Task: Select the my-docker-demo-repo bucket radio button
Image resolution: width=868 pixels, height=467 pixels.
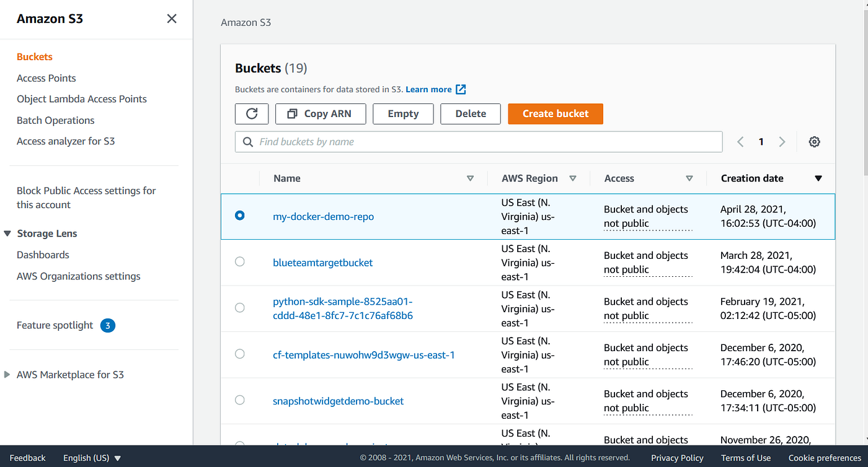Action: click(x=240, y=216)
